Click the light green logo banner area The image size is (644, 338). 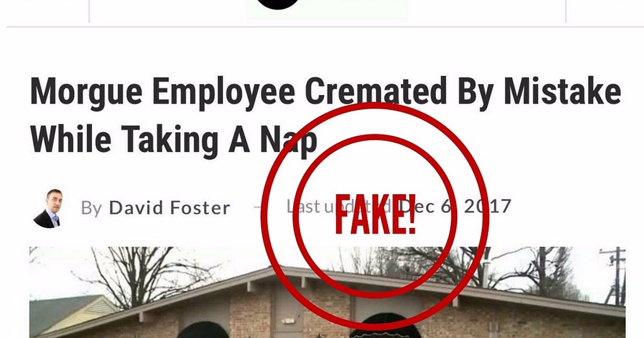coord(327,10)
